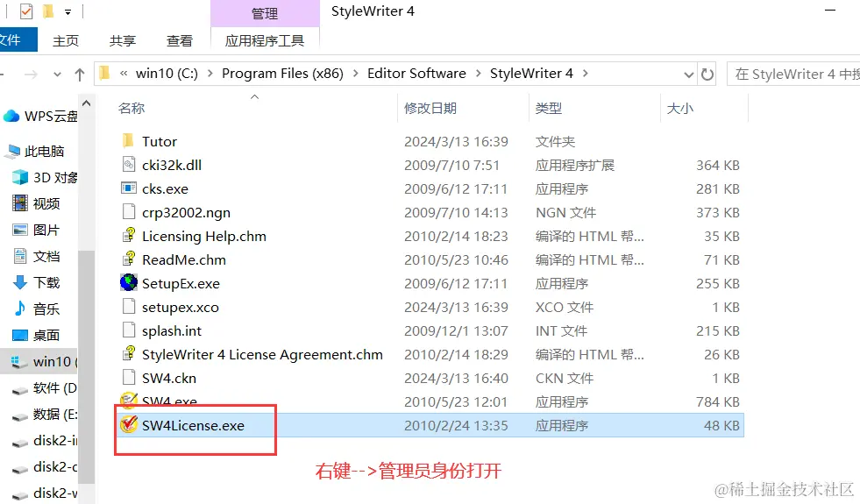Open 3D Objects folder in sidebar

(45, 177)
